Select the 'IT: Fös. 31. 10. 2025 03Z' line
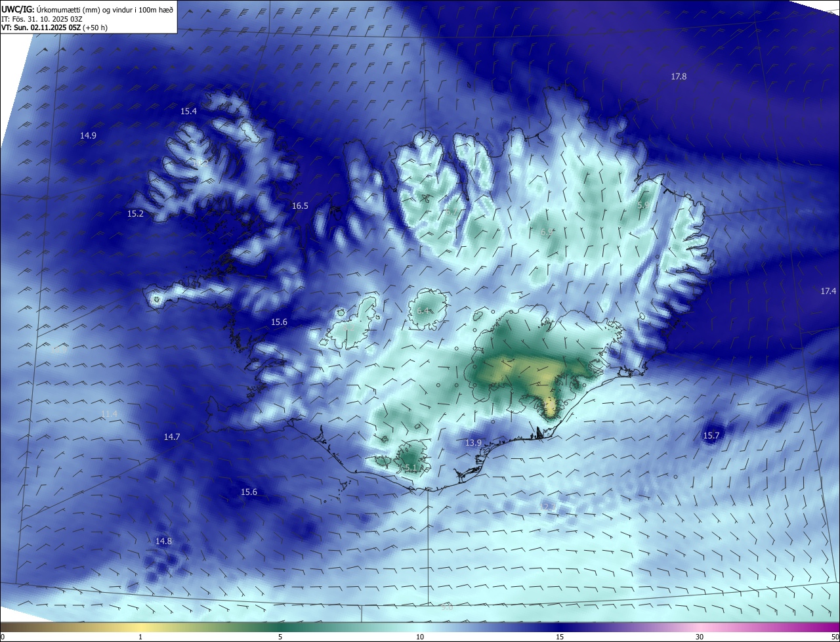Image resolution: width=840 pixels, height=642 pixels. (x=41, y=19)
